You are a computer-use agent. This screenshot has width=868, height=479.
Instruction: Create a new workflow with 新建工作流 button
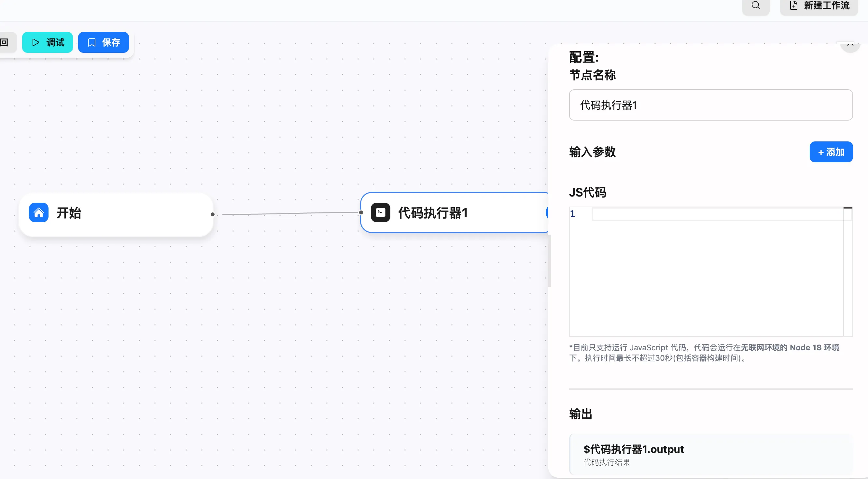(x=819, y=6)
